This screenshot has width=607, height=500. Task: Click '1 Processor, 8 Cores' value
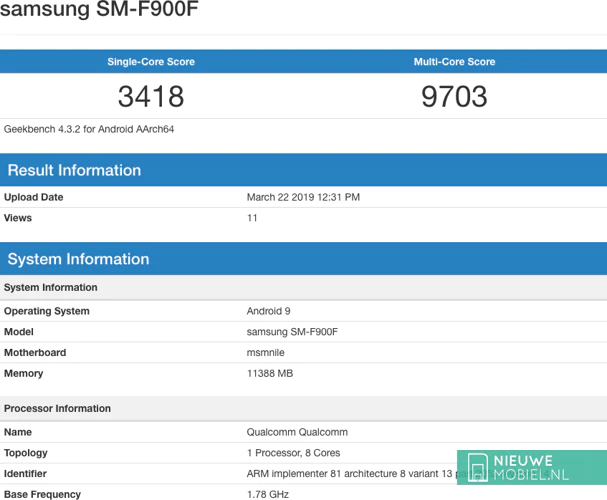294,453
